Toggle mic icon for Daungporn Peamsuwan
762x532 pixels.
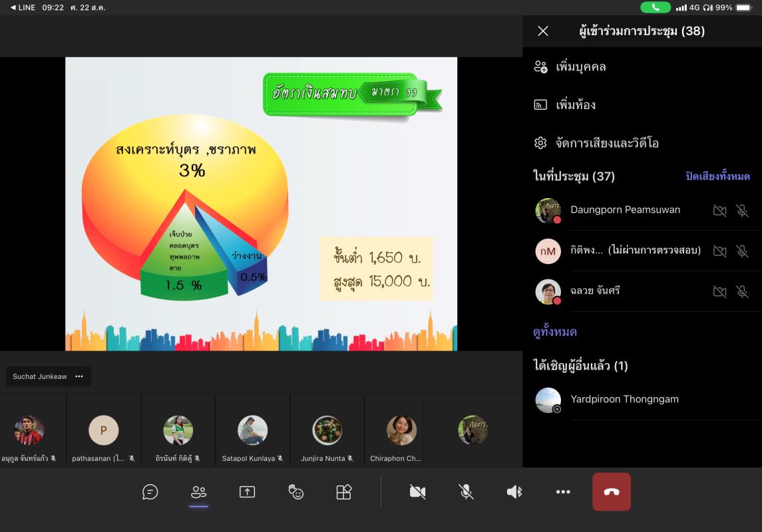coord(742,211)
